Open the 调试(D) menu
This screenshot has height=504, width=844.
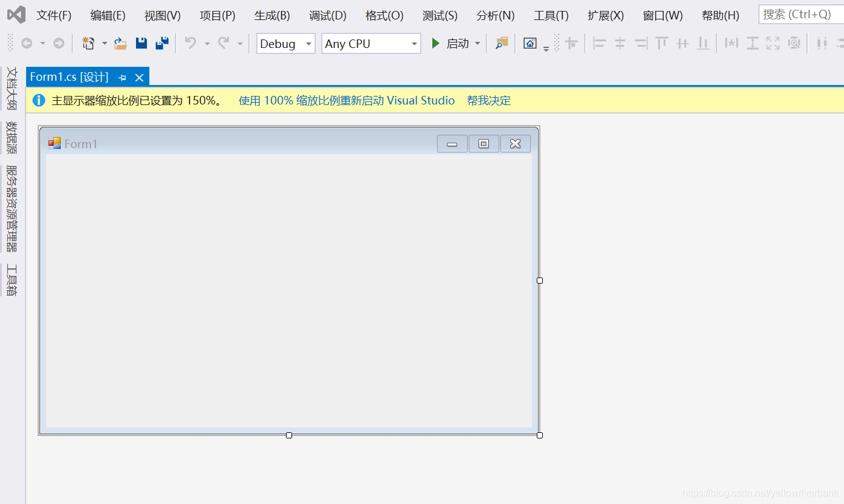pyautogui.click(x=327, y=15)
